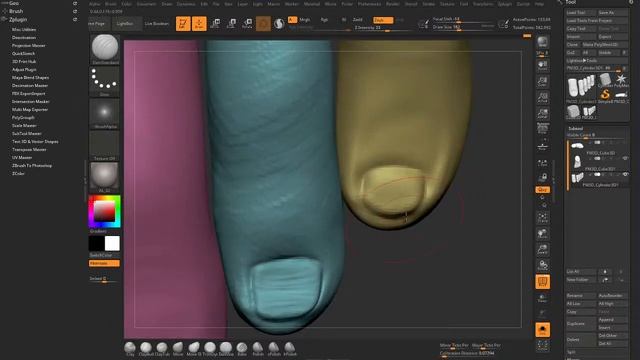Select the TrimDynamic brush in bottom shelf
The width and height of the screenshot is (640, 360).
(x=210, y=349)
